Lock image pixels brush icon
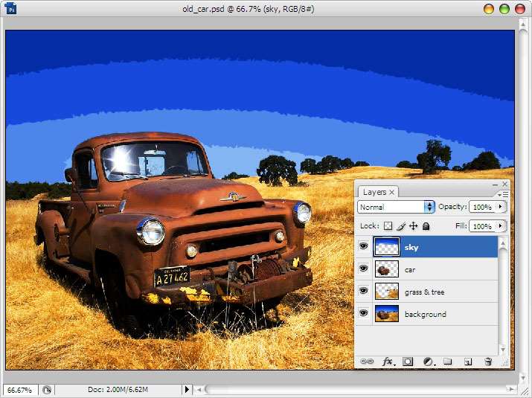The height and width of the screenshot is (398, 532). click(x=400, y=226)
